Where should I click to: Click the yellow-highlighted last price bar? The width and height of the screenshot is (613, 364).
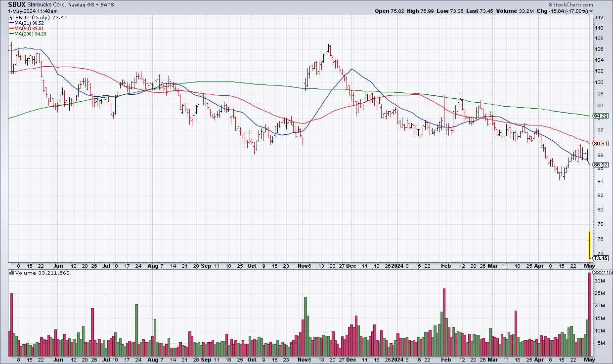589,245
